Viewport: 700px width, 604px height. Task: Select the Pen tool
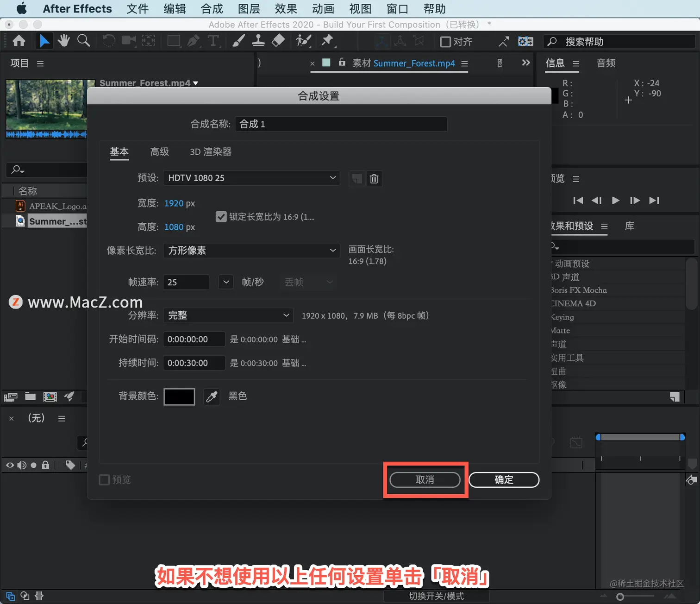pos(194,41)
